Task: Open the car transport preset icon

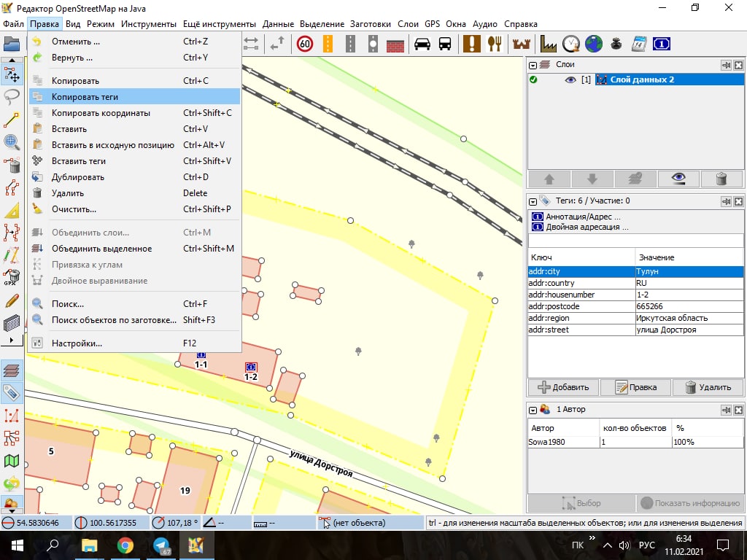Action: coord(422,44)
